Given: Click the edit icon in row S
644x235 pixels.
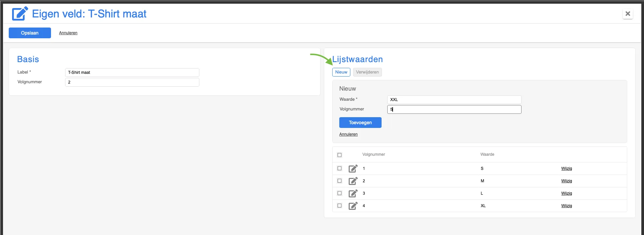Looking at the screenshot, I should (x=353, y=169).
